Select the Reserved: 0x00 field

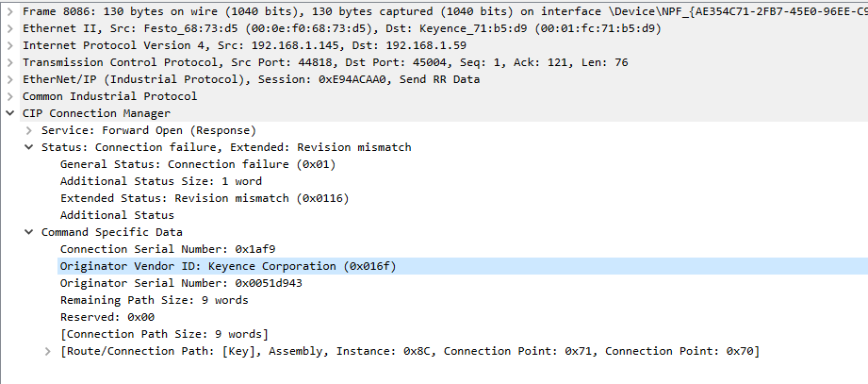(106, 317)
